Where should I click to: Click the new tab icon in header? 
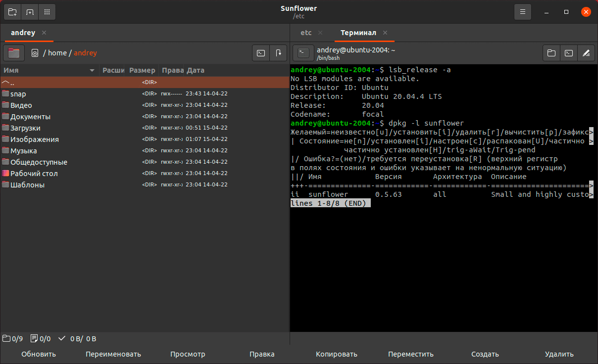click(30, 12)
